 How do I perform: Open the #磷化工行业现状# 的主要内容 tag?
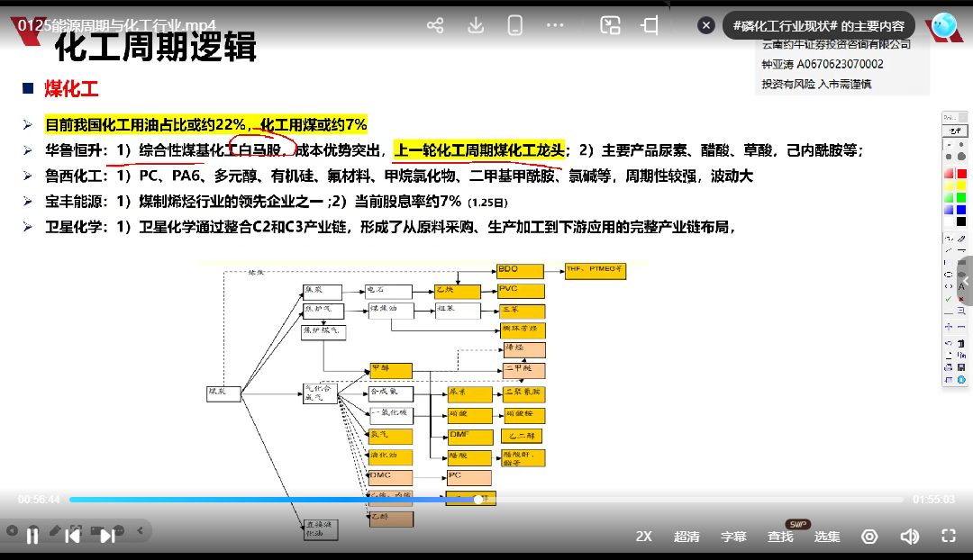[x=818, y=26]
